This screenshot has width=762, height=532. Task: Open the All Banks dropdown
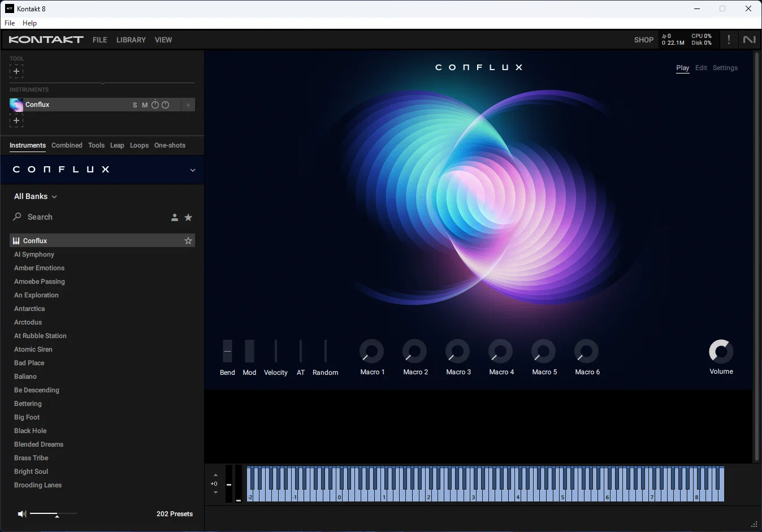36,196
